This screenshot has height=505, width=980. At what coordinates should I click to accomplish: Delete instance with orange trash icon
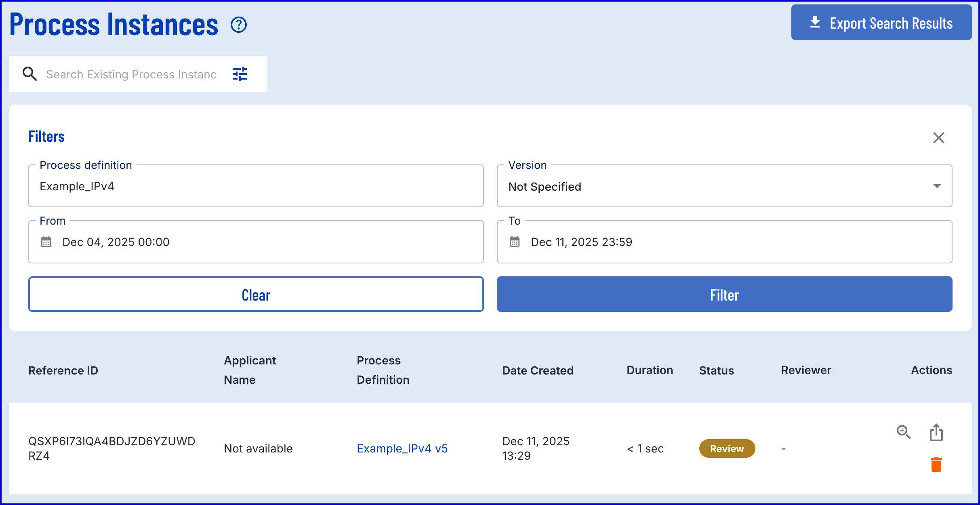click(936, 465)
